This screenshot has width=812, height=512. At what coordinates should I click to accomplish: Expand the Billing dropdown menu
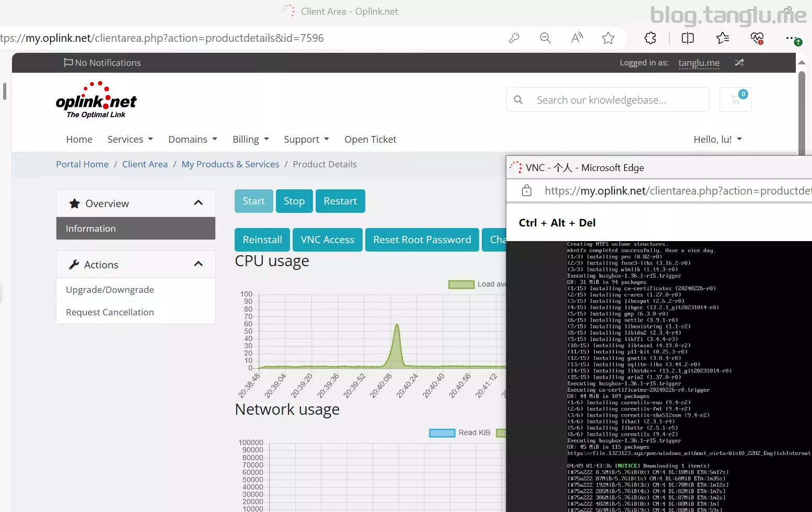pos(250,139)
